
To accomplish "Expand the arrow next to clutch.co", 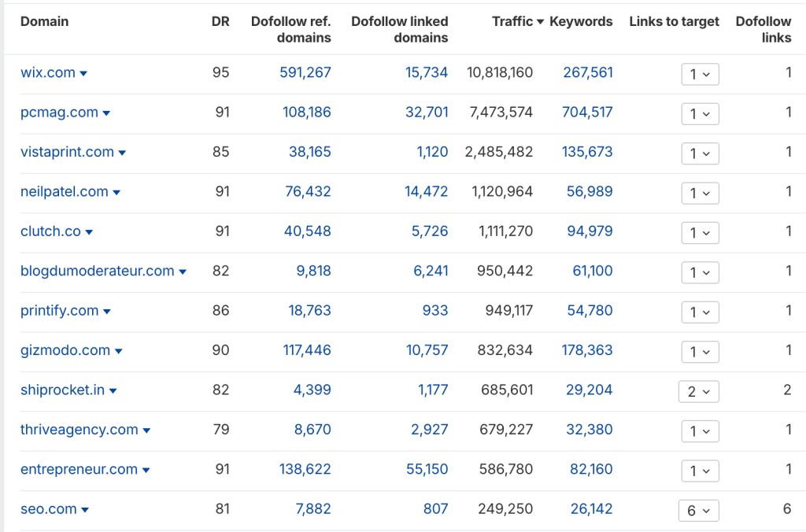I will tap(89, 232).
